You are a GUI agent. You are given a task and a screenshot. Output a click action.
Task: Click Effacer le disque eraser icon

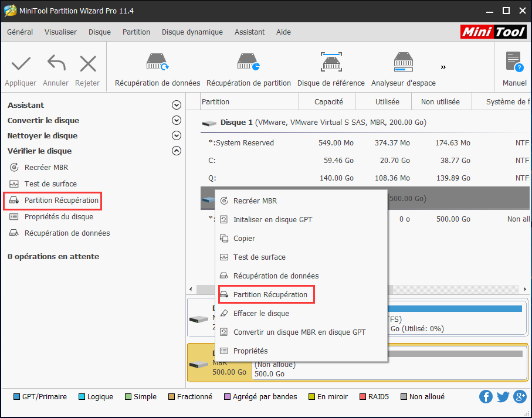[x=224, y=313]
